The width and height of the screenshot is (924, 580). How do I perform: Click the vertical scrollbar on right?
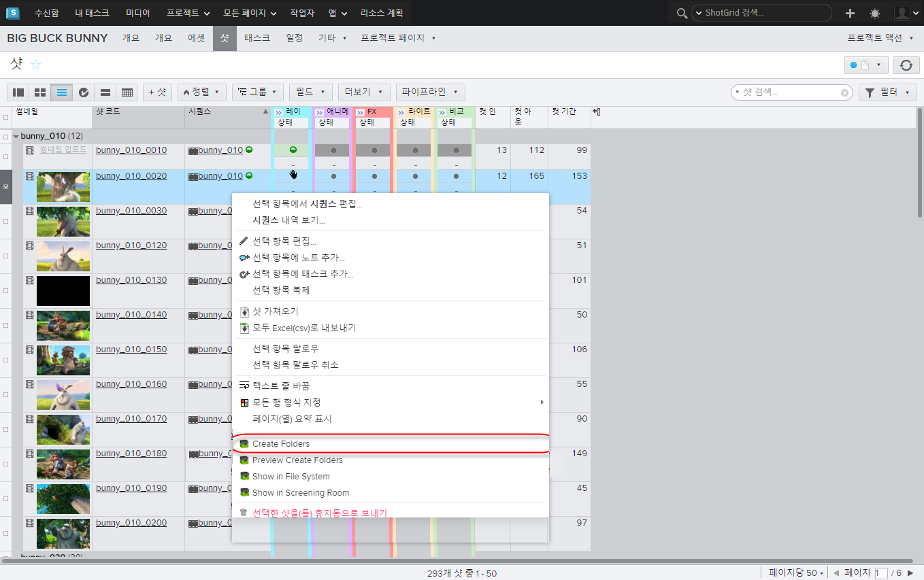pos(920,163)
